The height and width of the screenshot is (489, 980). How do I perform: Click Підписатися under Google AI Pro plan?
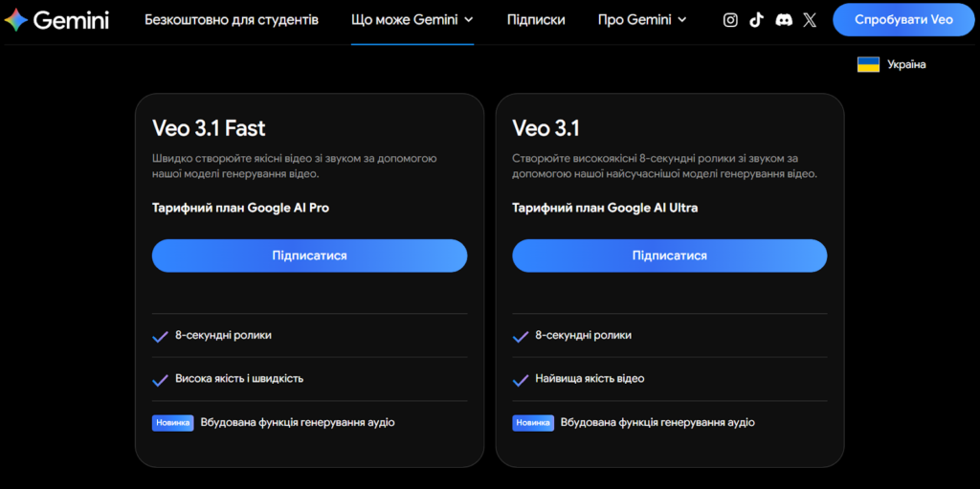tap(309, 256)
